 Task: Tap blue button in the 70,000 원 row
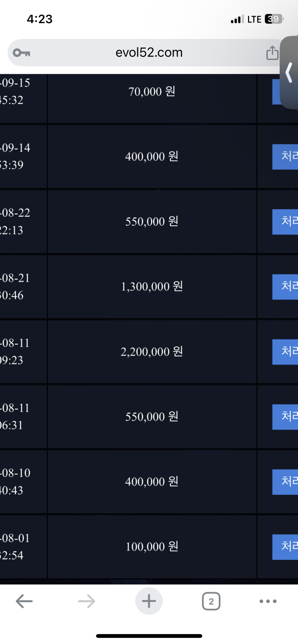(277, 92)
